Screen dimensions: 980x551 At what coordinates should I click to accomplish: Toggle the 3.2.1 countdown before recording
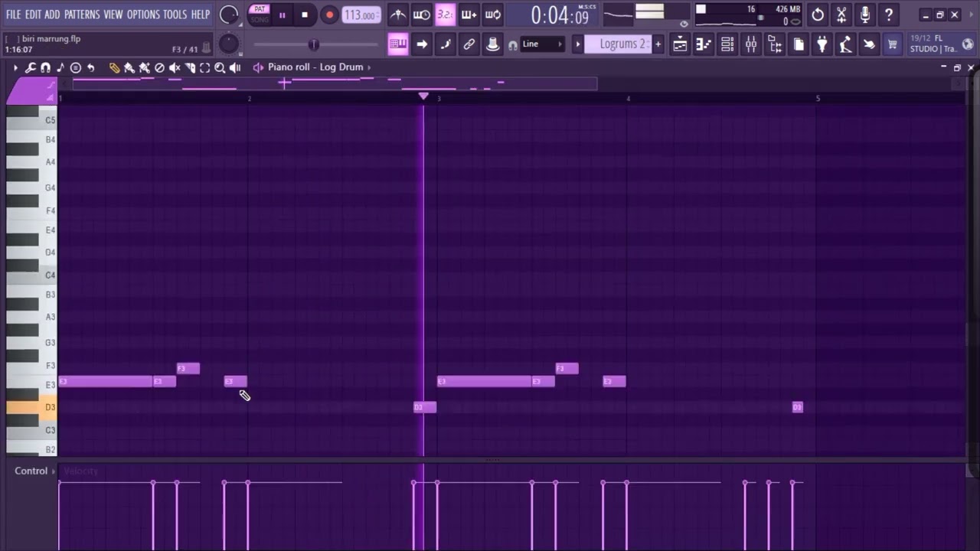[445, 15]
